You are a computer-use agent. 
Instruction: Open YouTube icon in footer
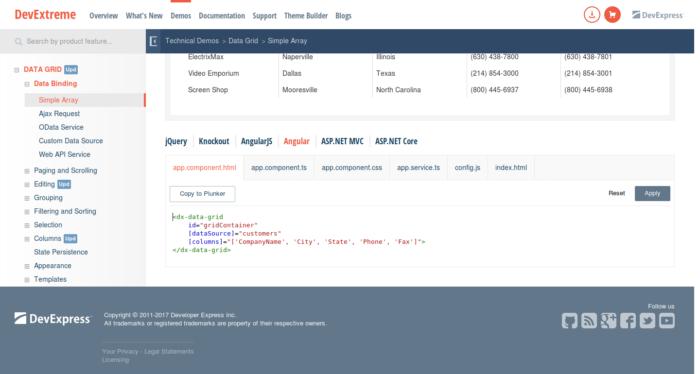coord(667,320)
